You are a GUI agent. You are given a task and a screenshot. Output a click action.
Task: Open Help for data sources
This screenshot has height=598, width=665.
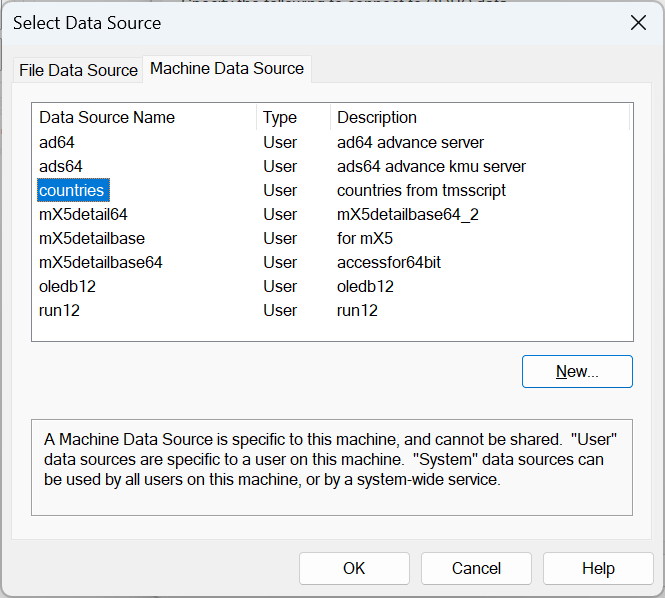coord(598,568)
